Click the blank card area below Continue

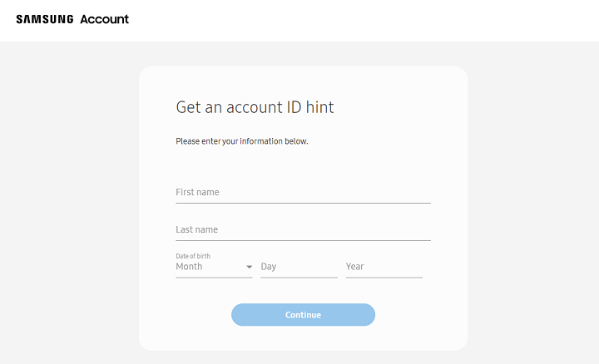click(x=303, y=339)
